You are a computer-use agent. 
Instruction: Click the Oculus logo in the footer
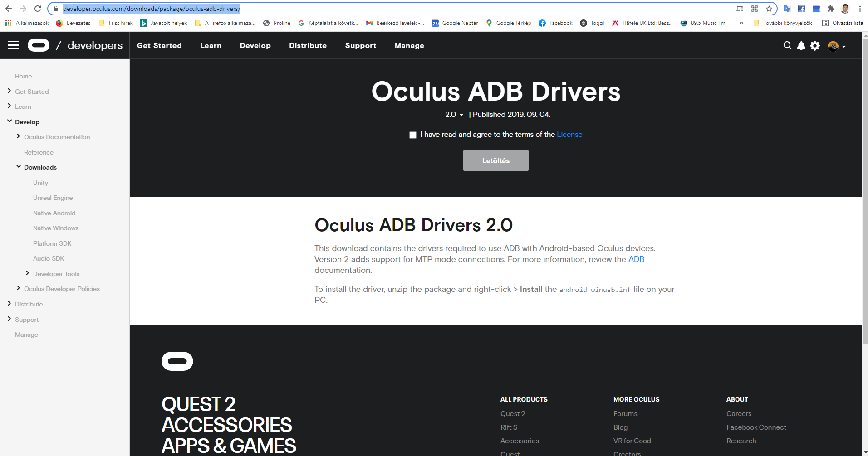(177, 361)
